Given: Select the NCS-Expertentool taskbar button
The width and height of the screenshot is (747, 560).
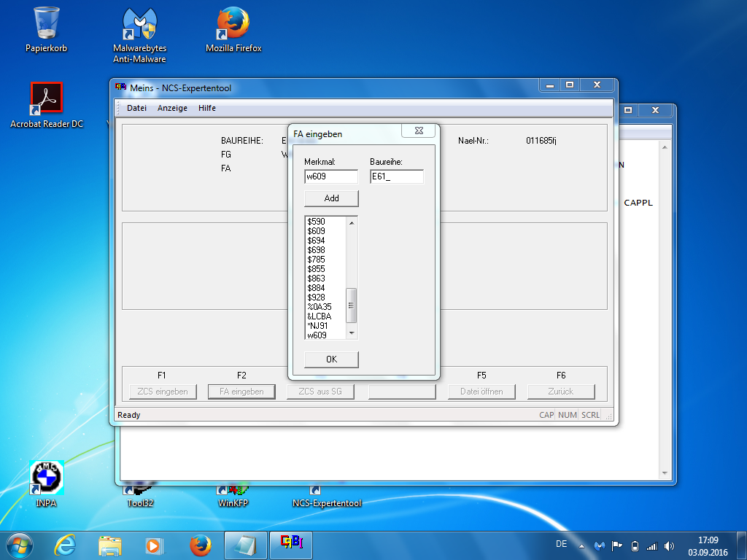Looking at the screenshot, I should pyautogui.click(x=291, y=545).
